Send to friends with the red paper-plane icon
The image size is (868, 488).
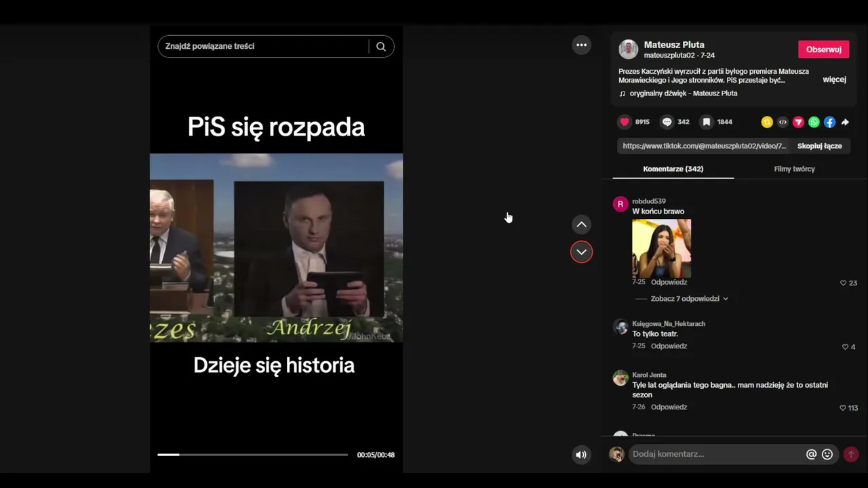click(798, 122)
